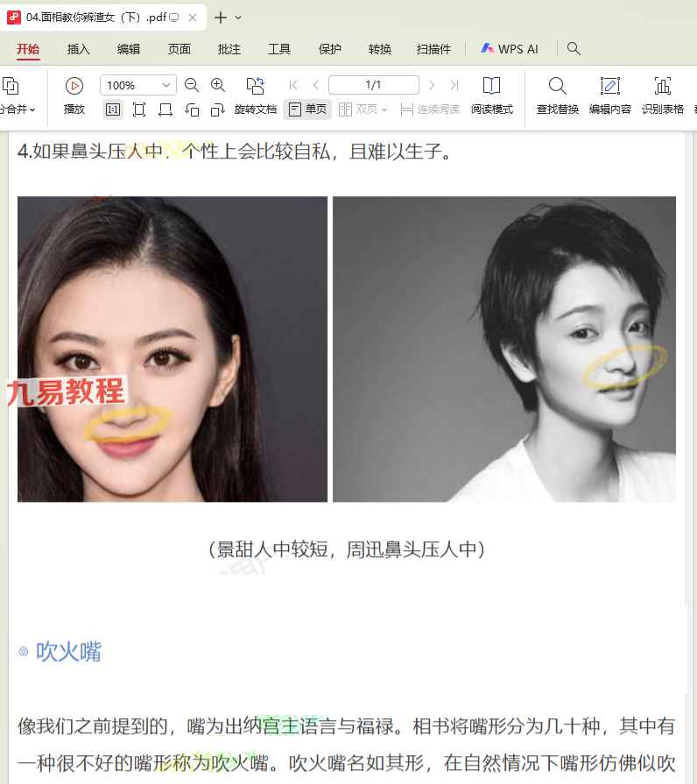Add a new tab with plus button
This screenshot has width=697, height=784.
point(220,18)
